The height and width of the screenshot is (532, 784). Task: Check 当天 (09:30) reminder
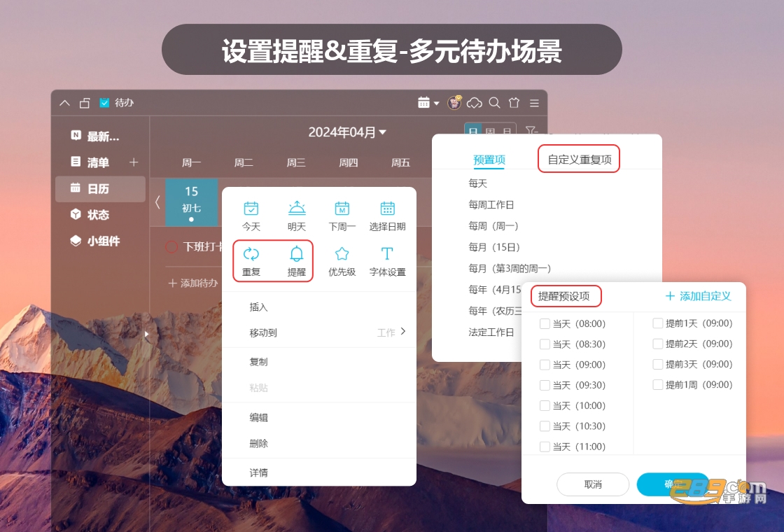coord(545,385)
